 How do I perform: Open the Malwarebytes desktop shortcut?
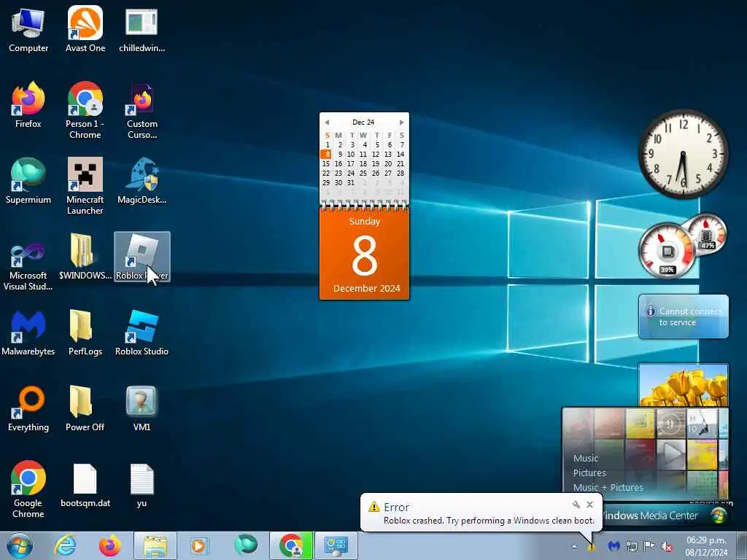pos(28,332)
